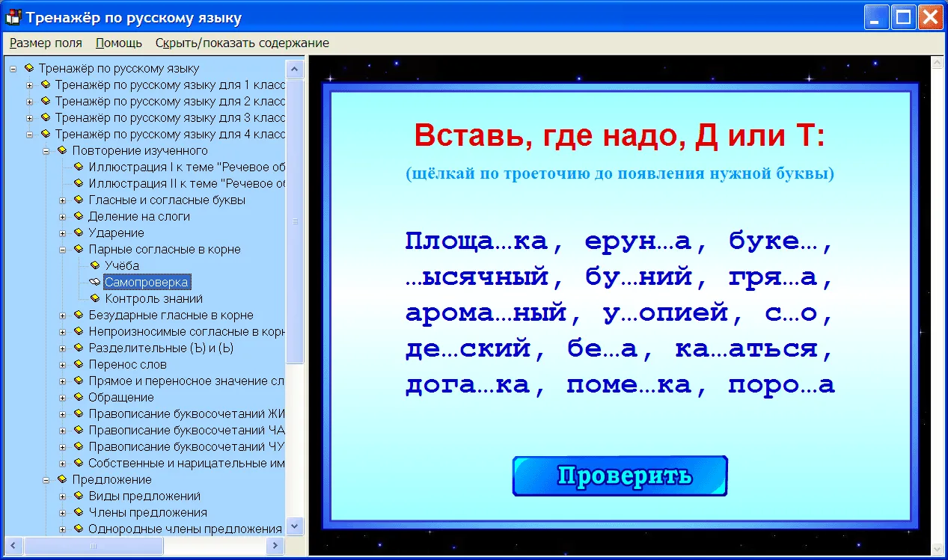Click the book icon beside Иллюстрация I

79,167
